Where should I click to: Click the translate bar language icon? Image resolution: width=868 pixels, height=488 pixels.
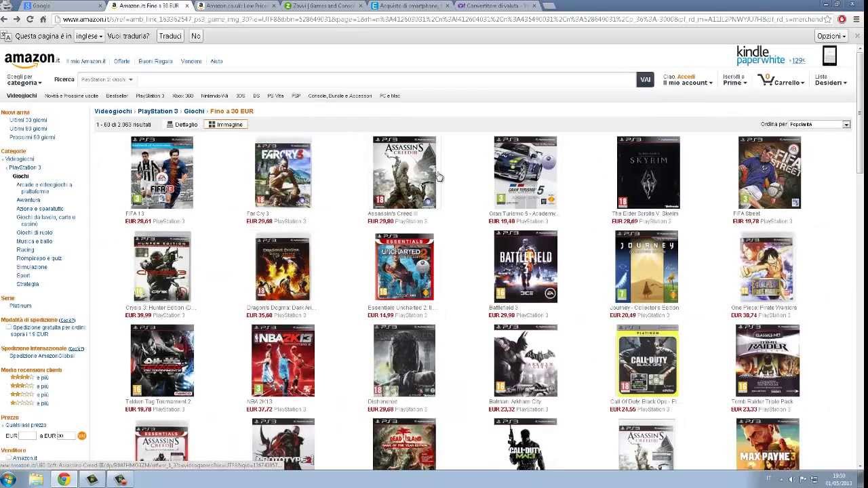[x=5, y=36]
